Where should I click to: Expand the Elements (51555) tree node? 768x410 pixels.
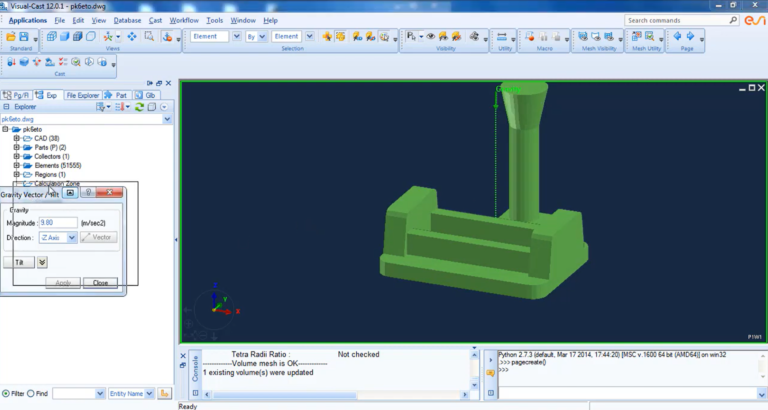pos(16,165)
